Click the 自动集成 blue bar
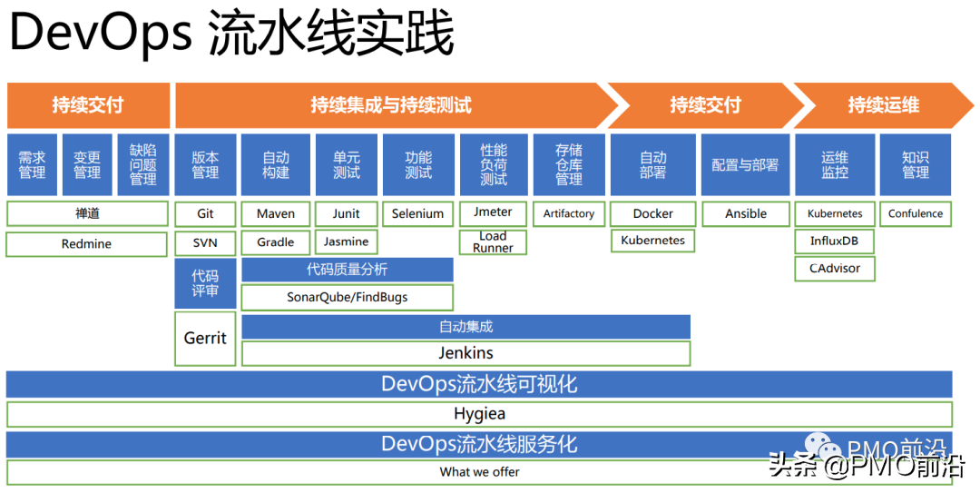 (466, 327)
